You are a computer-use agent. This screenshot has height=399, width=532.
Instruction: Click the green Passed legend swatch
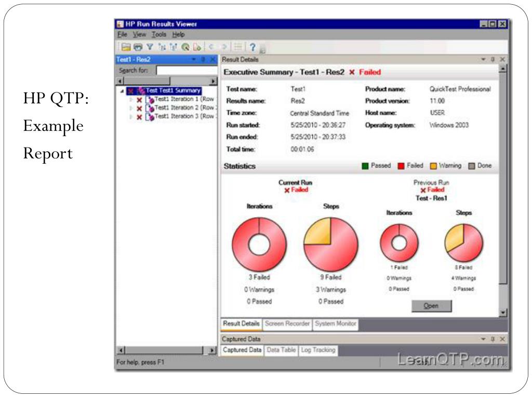coord(365,166)
